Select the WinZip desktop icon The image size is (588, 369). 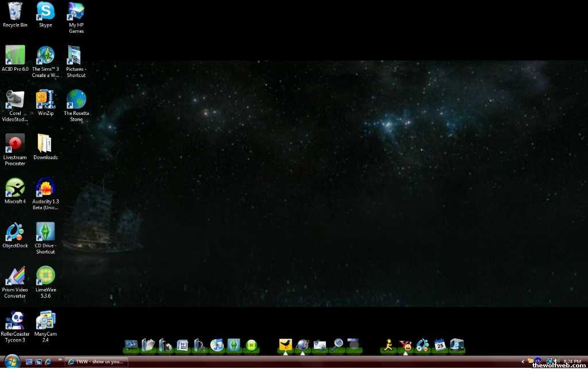(x=45, y=100)
